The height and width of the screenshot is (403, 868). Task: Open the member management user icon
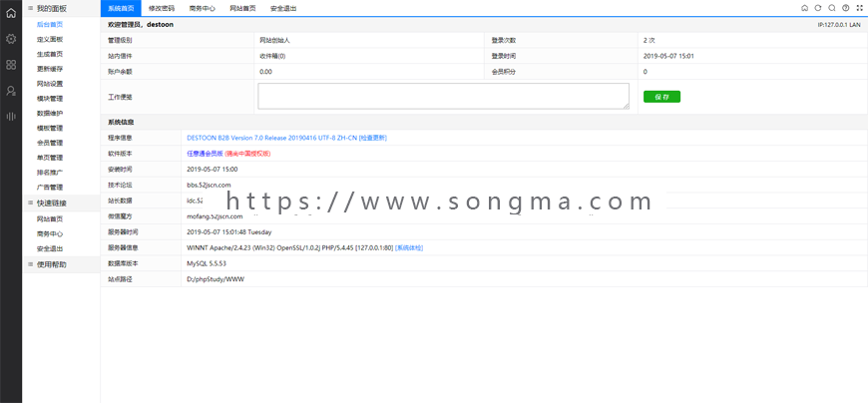(11, 91)
